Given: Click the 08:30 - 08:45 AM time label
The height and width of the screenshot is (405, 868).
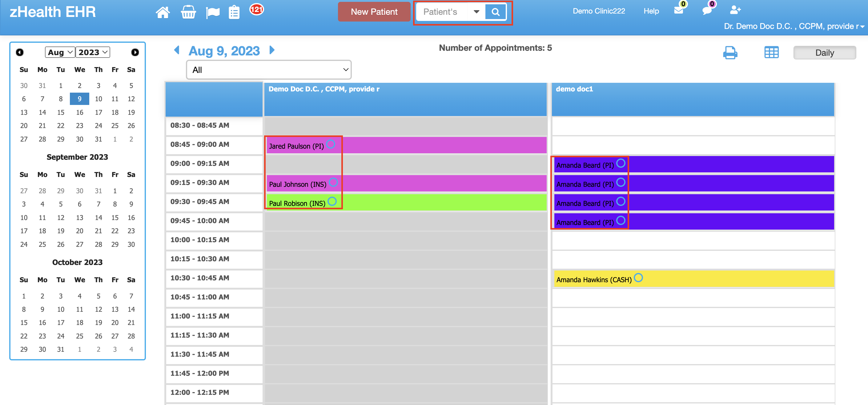Looking at the screenshot, I should click(x=200, y=125).
